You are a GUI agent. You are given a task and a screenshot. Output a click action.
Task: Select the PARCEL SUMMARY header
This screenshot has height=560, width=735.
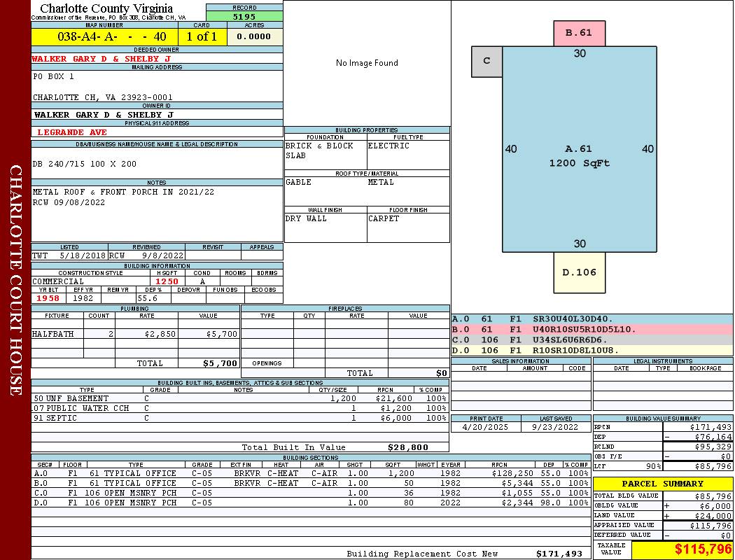tap(662, 484)
